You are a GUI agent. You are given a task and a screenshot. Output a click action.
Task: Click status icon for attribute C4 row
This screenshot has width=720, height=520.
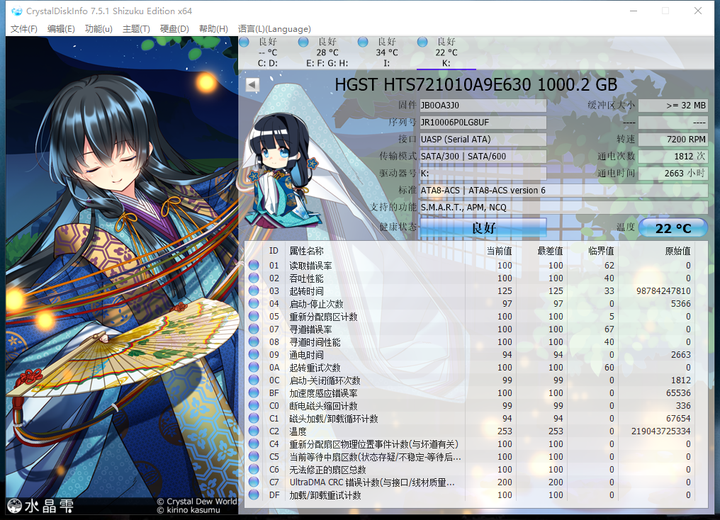(254, 444)
